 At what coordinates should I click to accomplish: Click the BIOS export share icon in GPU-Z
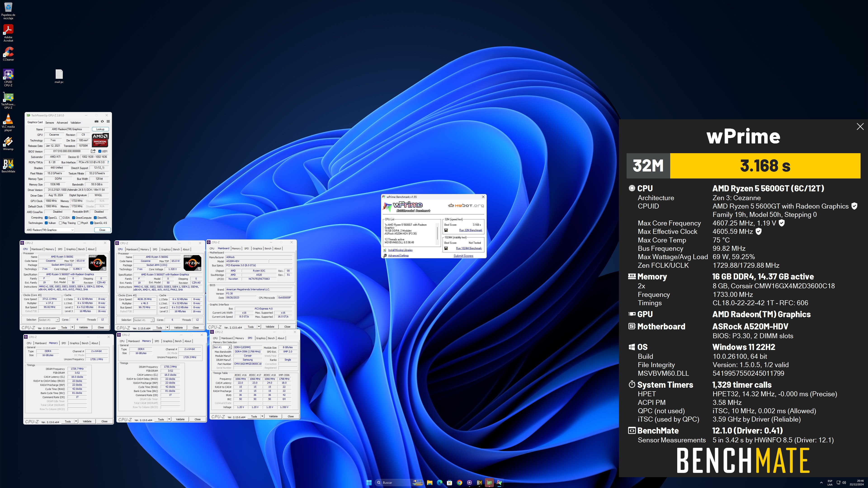(93, 151)
